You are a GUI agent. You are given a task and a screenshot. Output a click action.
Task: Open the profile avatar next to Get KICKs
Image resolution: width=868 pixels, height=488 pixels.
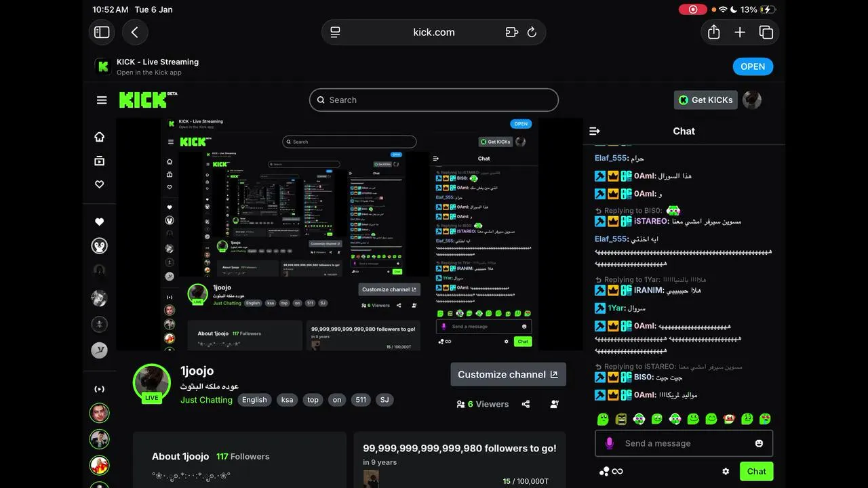[752, 100]
